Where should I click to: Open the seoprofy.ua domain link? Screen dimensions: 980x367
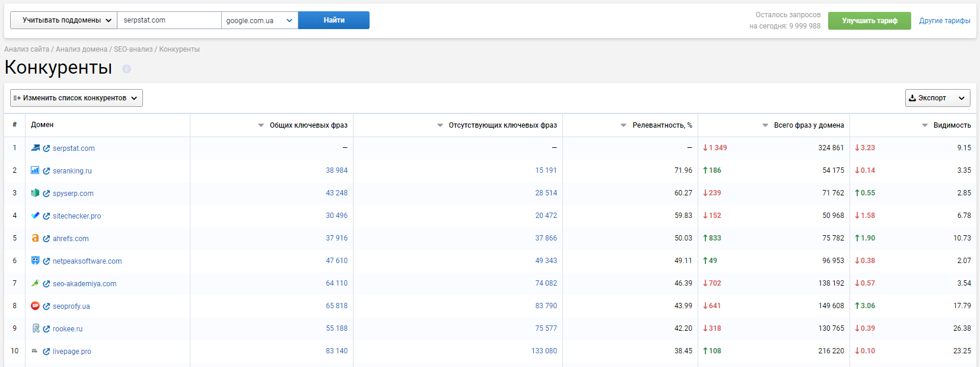pos(71,306)
